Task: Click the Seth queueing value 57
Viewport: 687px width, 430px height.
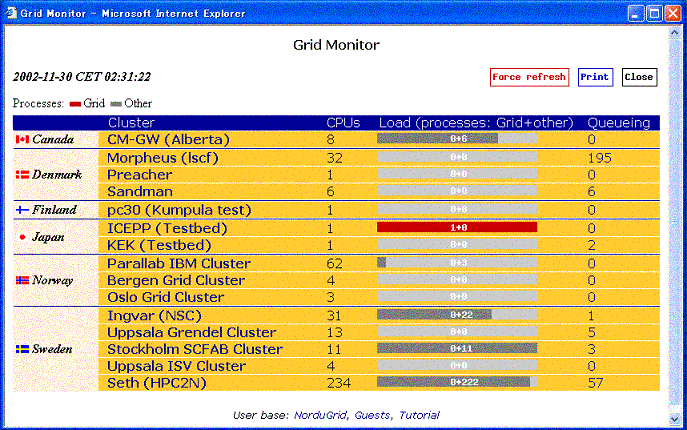Action: pos(595,383)
